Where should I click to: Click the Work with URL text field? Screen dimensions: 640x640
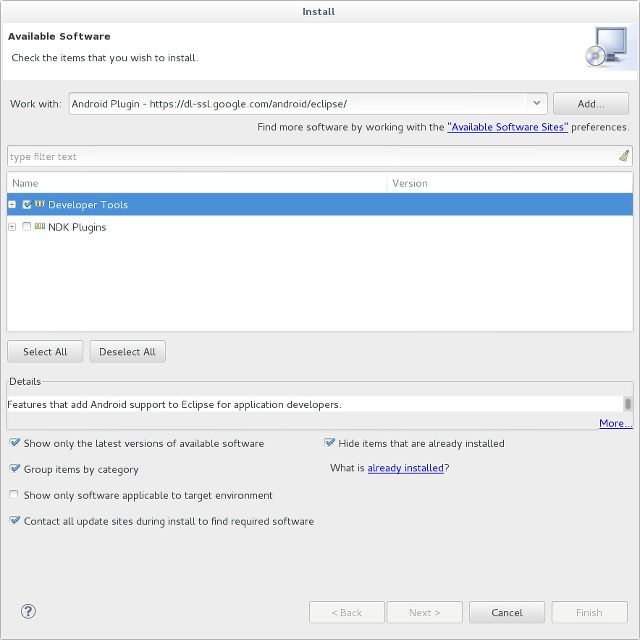pos(298,104)
